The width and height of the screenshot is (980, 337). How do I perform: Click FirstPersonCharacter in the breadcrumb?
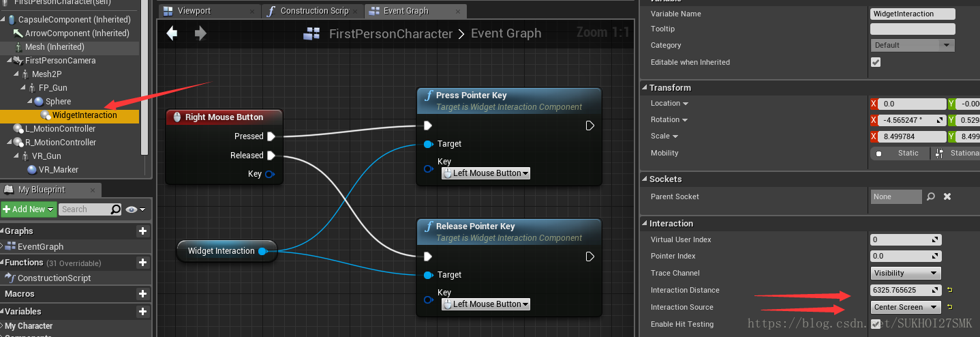coord(391,34)
